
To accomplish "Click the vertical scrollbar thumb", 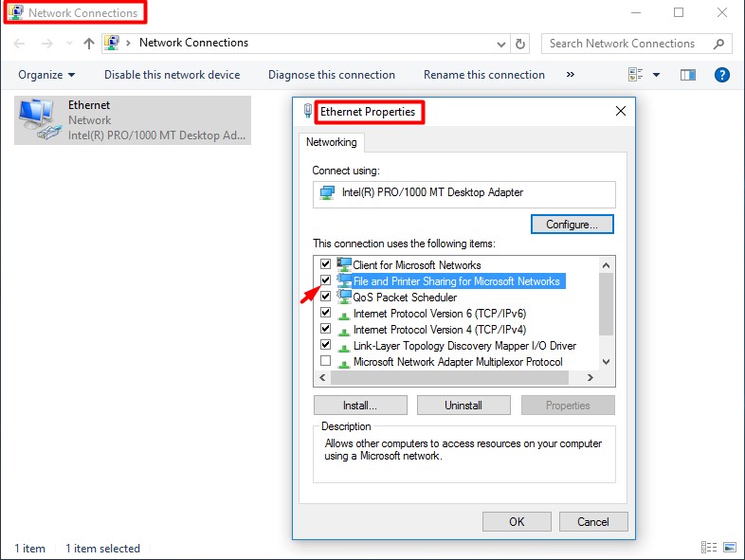I will pos(606,304).
